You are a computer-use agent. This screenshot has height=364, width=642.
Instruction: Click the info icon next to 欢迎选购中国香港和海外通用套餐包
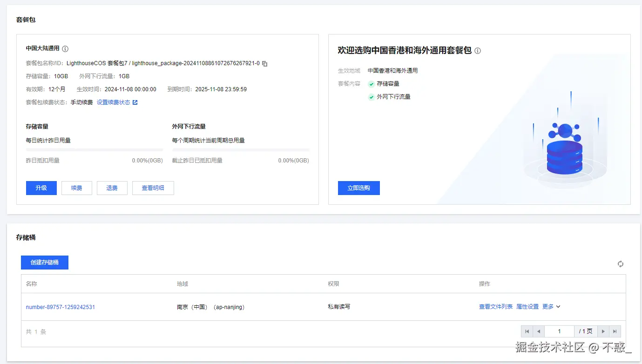pos(477,51)
